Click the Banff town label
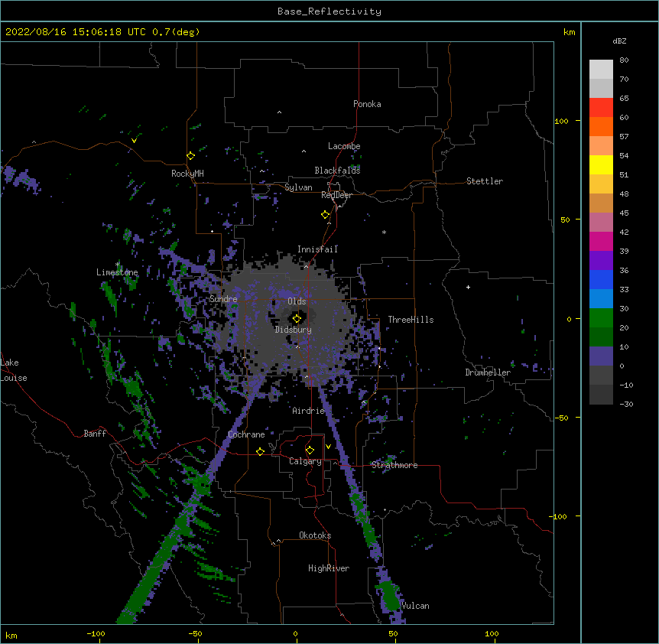 point(95,434)
